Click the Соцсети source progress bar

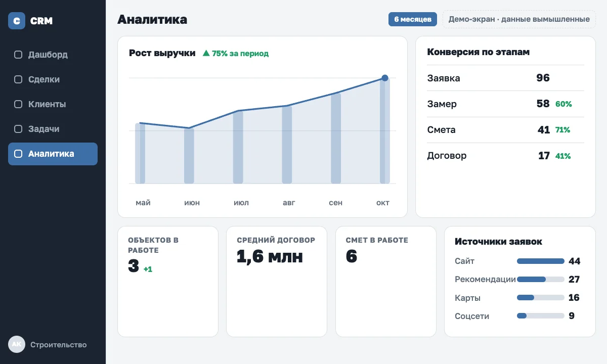click(541, 316)
